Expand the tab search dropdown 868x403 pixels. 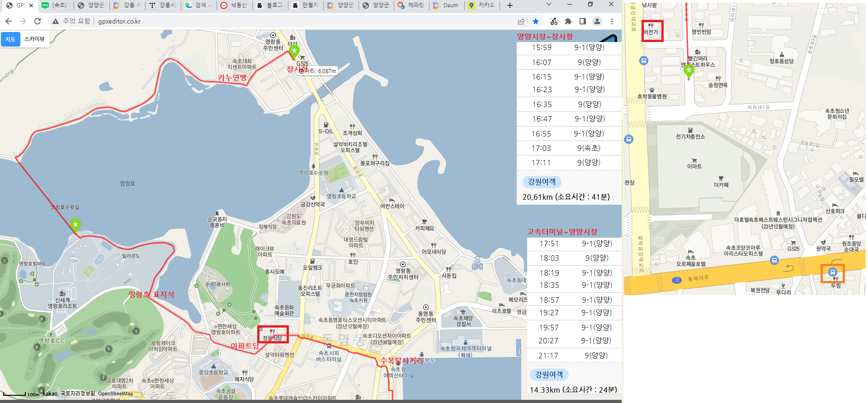549,5
